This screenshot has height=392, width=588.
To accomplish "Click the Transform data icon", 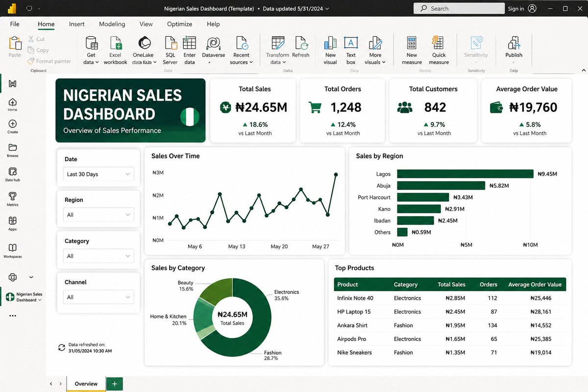I will point(278,43).
